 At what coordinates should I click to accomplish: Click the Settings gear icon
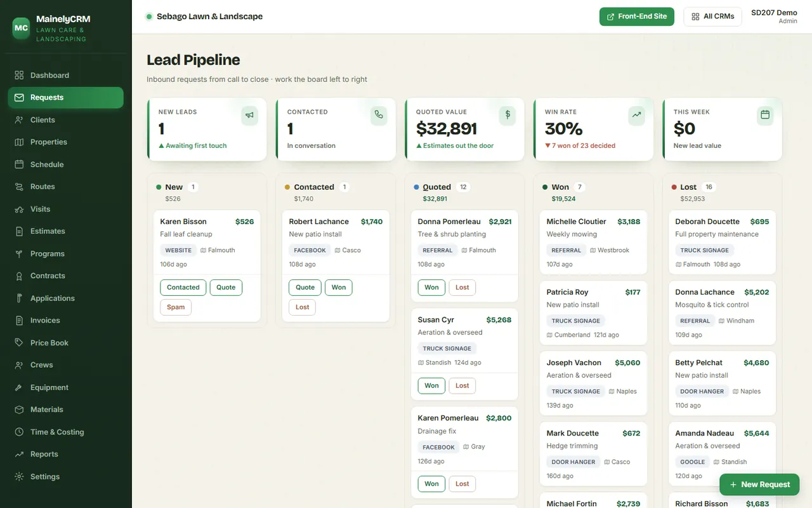point(19,477)
